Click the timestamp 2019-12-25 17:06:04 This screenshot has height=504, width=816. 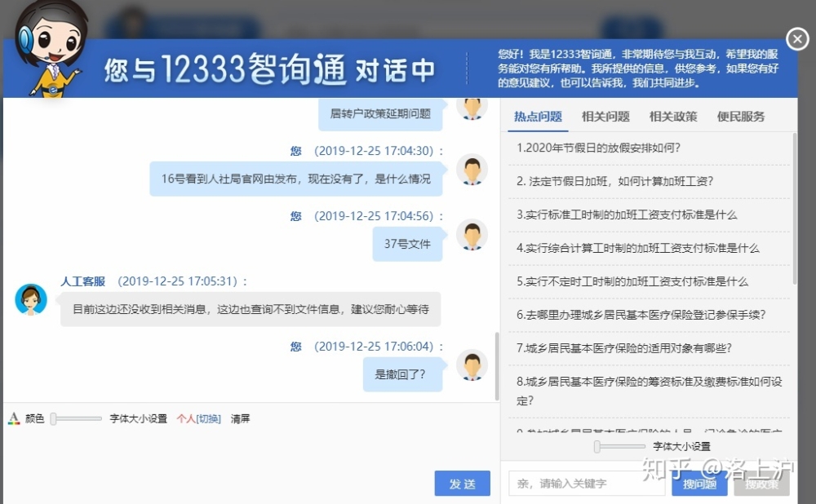375,347
